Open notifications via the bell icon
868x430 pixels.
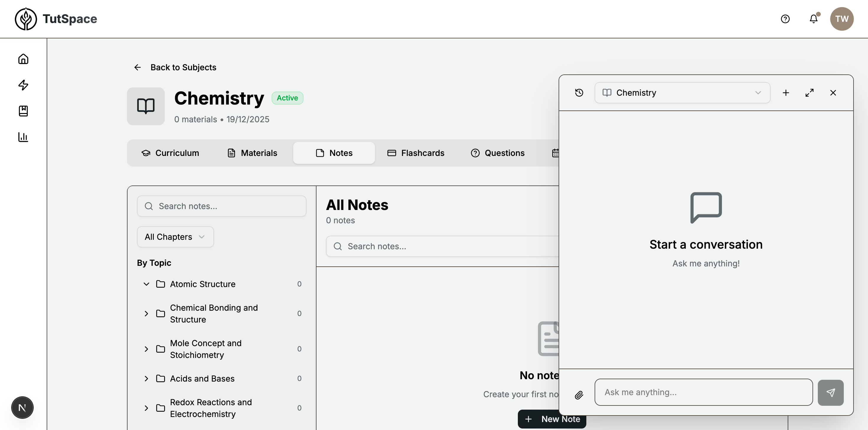click(813, 19)
